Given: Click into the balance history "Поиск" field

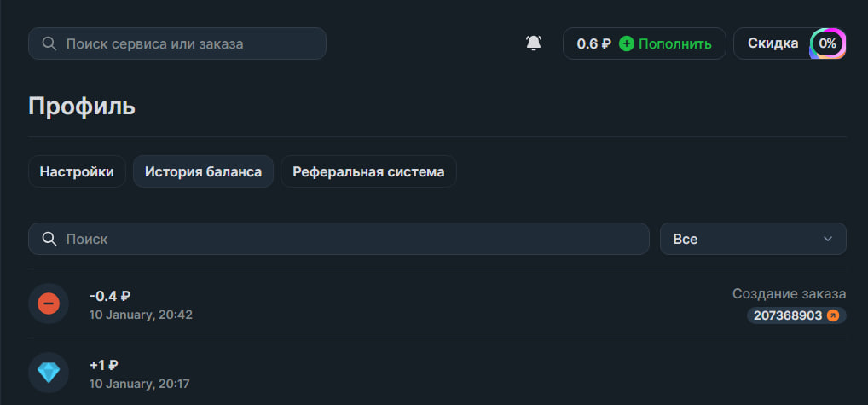Looking at the screenshot, I should tap(350, 239).
